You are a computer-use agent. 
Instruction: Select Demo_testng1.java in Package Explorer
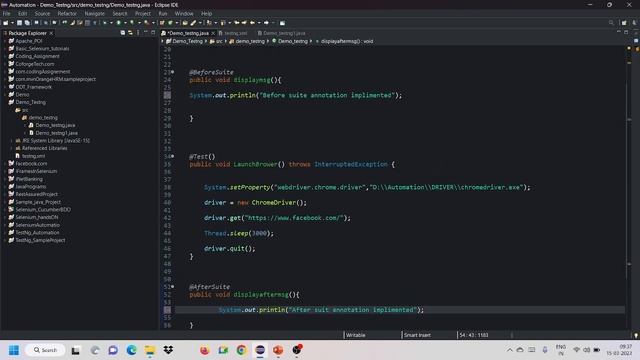coord(56,133)
